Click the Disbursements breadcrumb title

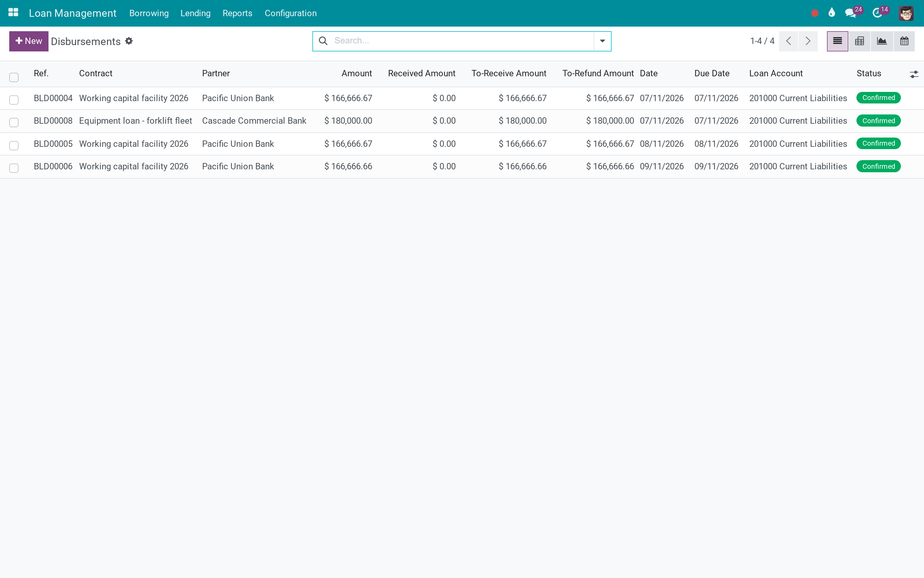[85, 41]
